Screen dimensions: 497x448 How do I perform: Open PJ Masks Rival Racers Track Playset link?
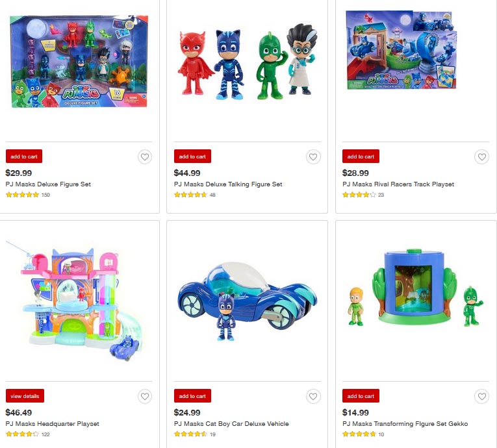[398, 184]
